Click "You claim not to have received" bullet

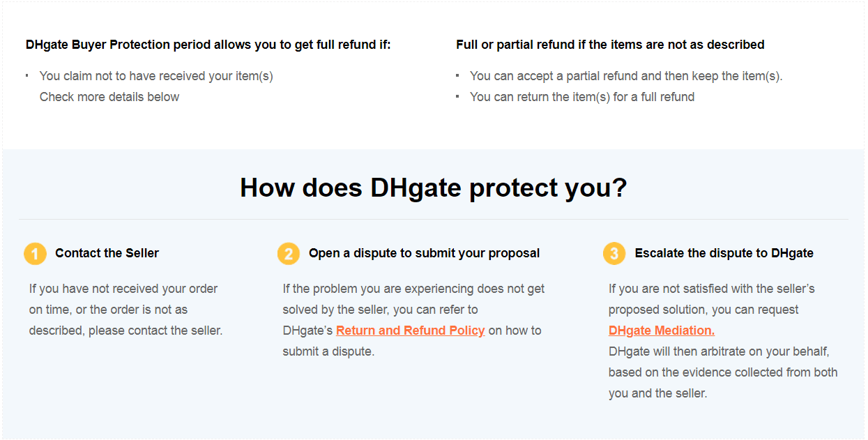[x=156, y=76]
